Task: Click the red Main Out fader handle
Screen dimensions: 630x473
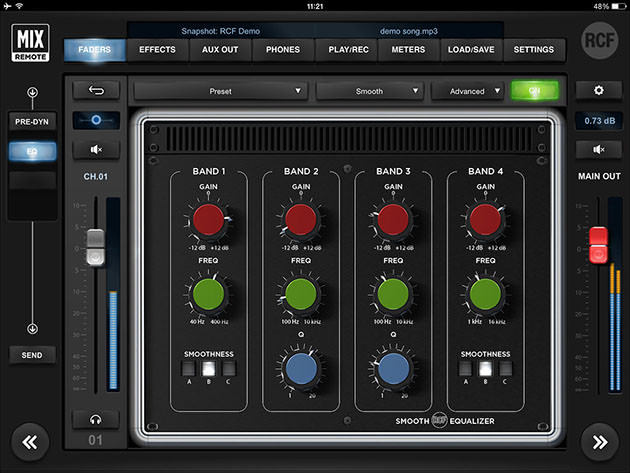Action: click(598, 240)
